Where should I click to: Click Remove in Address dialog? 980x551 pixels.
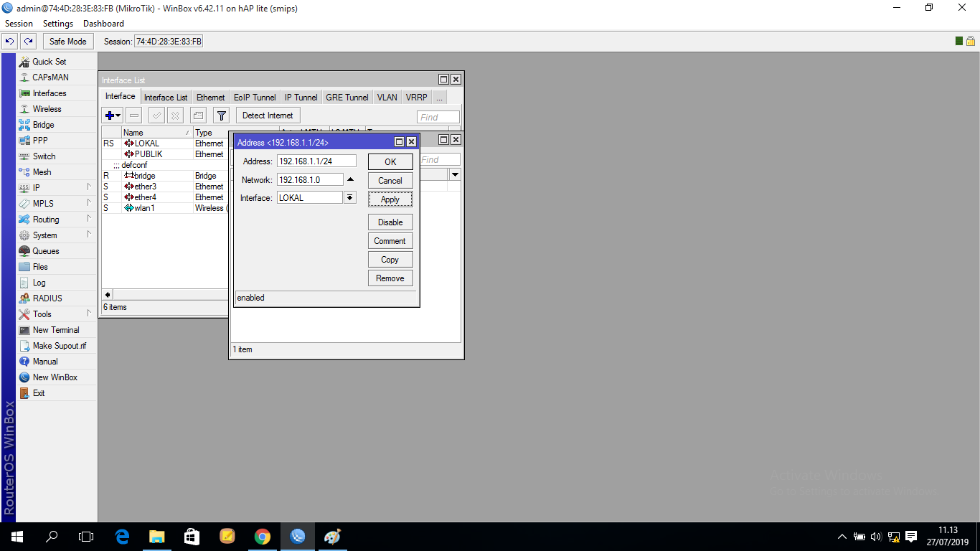(390, 278)
